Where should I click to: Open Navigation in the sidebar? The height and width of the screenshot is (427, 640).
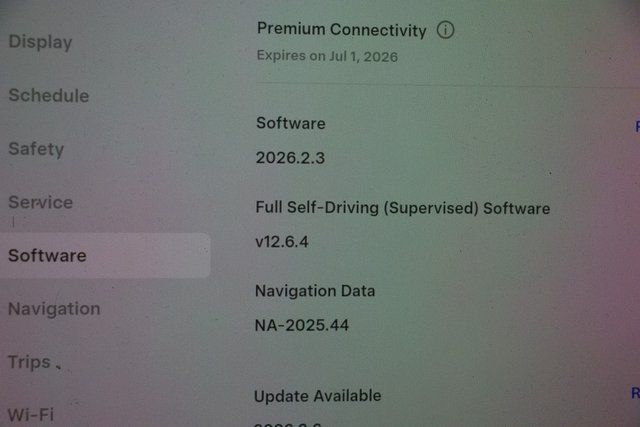(x=54, y=309)
